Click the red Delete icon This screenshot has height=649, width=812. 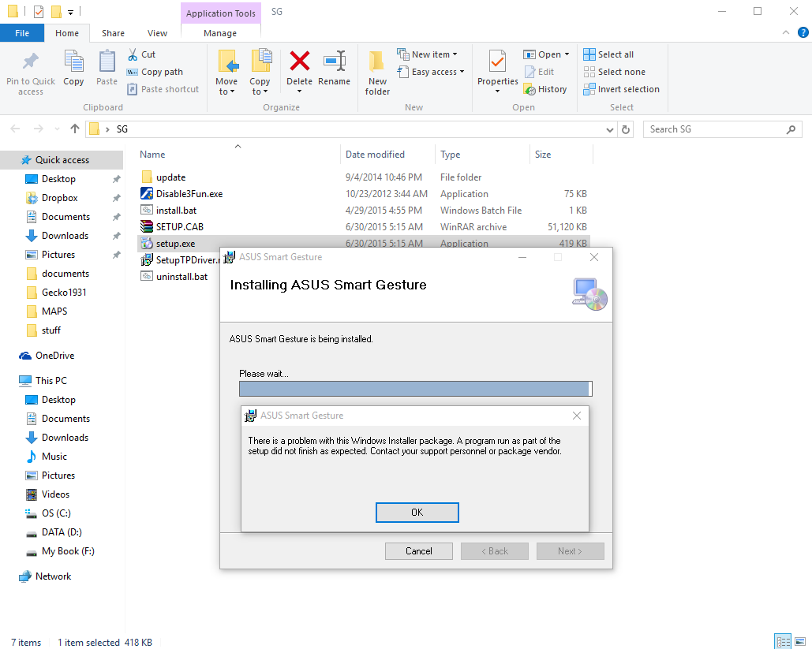click(x=299, y=61)
